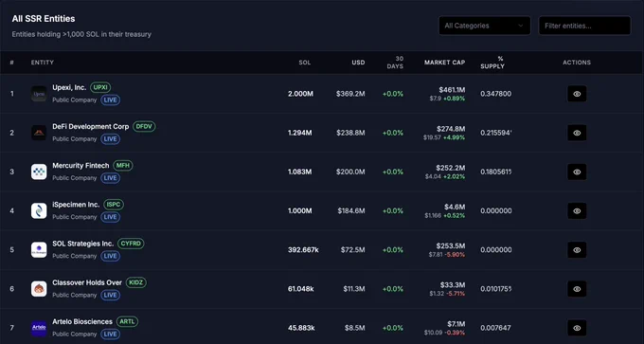The height and width of the screenshot is (344, 644).
Task: Select the $253.5M market cap value
Action: pos(451,245)
